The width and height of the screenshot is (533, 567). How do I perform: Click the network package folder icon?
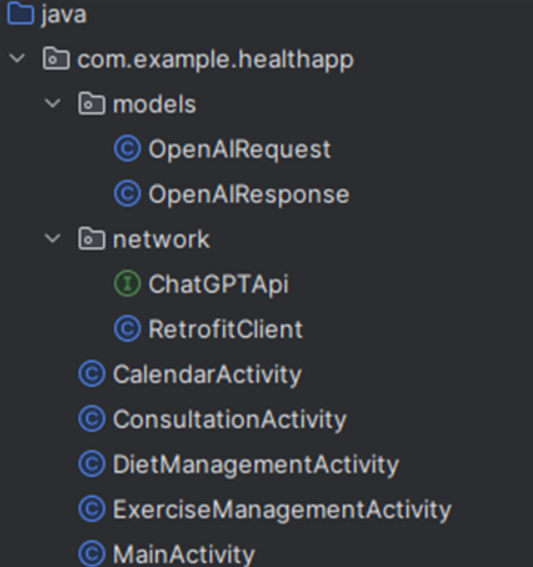coord(92,239)
